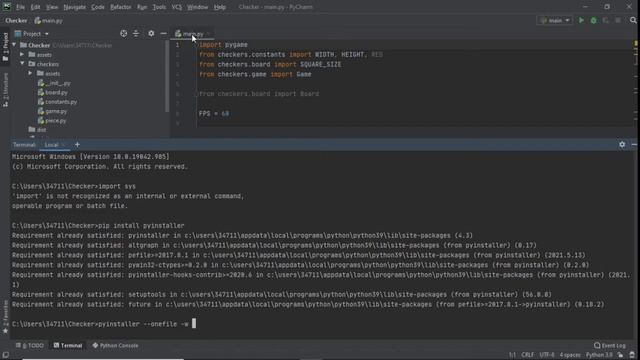This screenshot has width=640, height=360.
Task: Click editor line 'FPS = 60'
Action: click(214, 113)
